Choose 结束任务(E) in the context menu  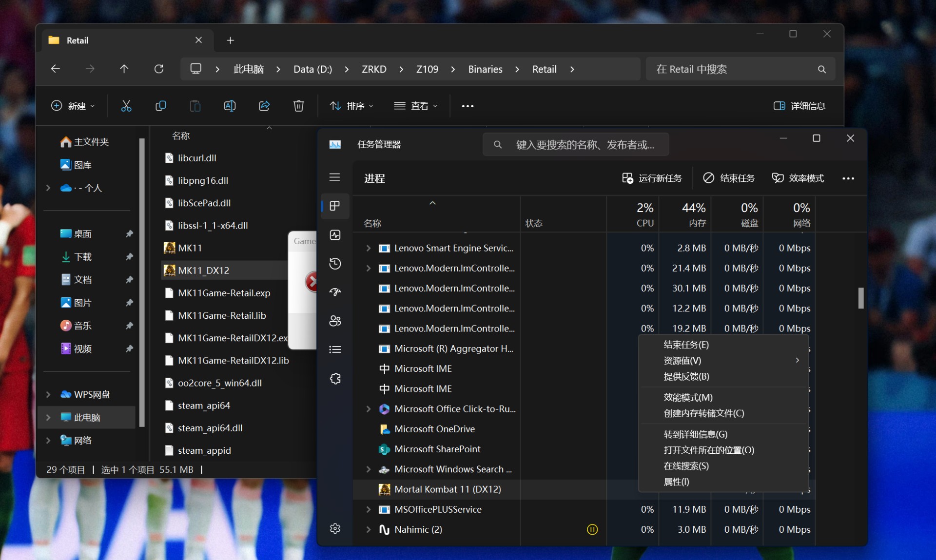click(x=723, y=345)
